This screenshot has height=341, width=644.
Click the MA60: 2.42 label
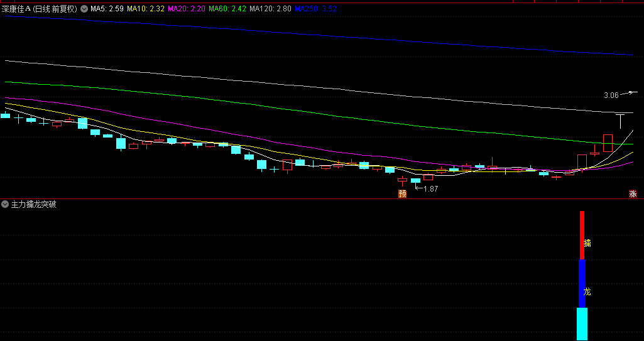tap(227, 9)
